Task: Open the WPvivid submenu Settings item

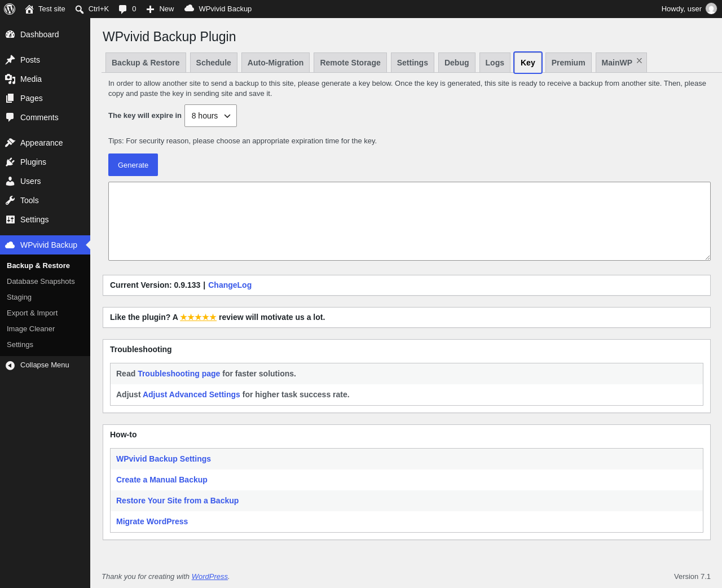Action: pyautogui.click(x=20, y=345)
